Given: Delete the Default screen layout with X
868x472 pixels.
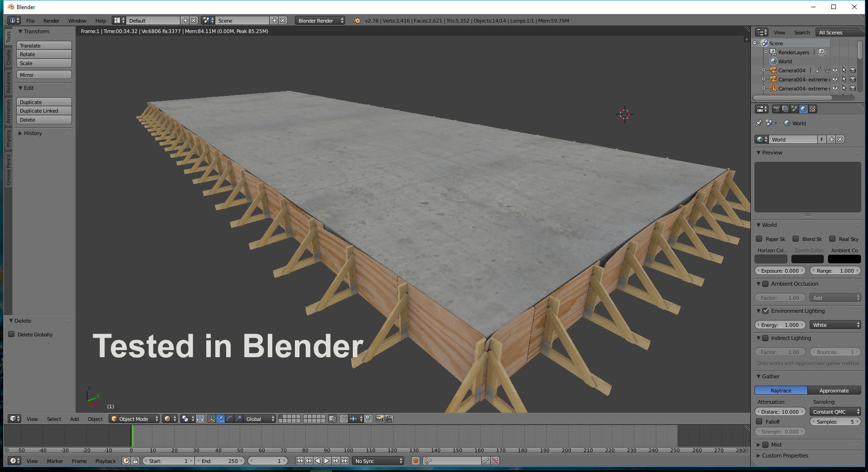Looking at the screenshot, I should [x=194, y=20].
